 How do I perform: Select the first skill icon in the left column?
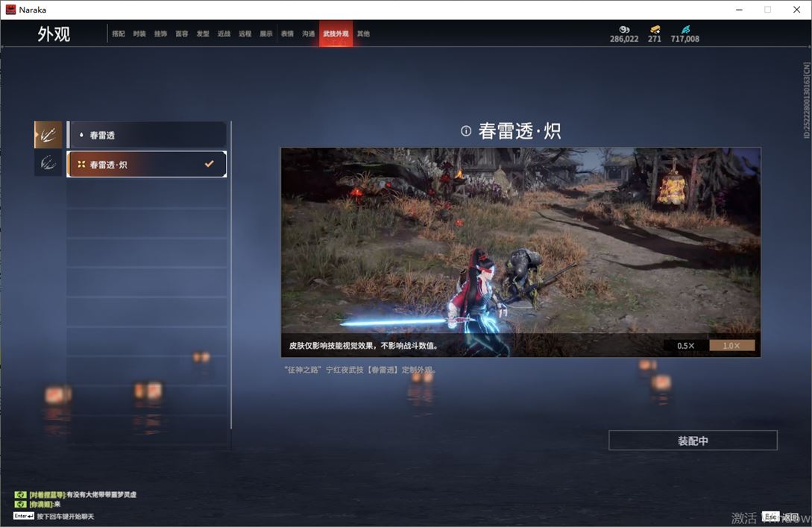pyautogui.click(x=48, y=135)
